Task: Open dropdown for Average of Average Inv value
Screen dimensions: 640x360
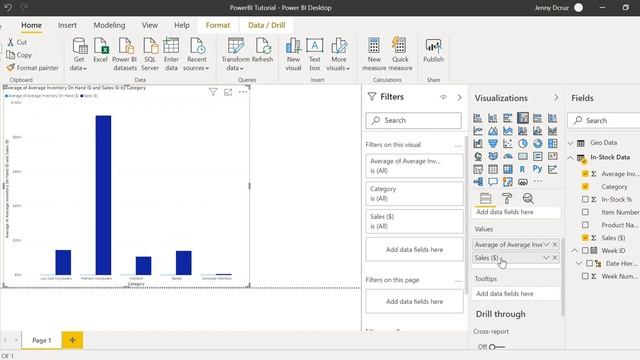Action: tap(546, 244)
